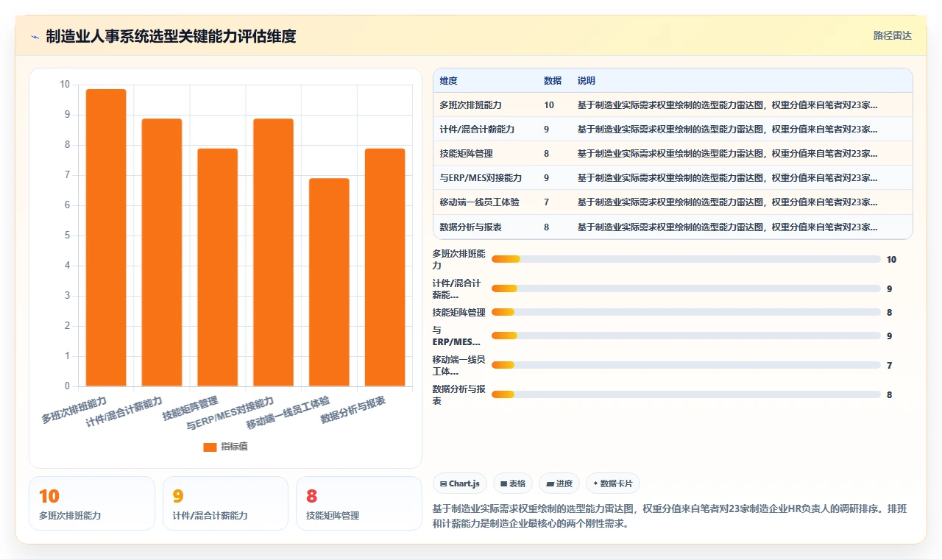Click the 技能矩阵管理 bar in chart
Screen dimensions: 942x560
(218, 267)
